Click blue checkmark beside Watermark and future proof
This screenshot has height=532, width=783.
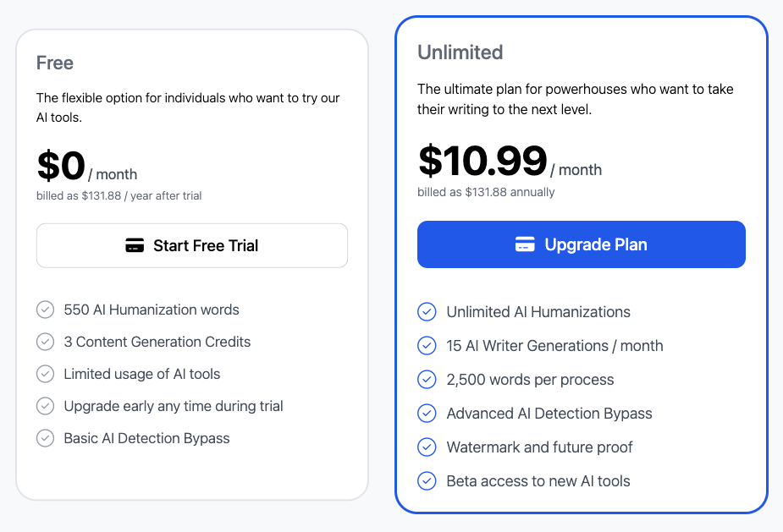click(x=427, y=447)
